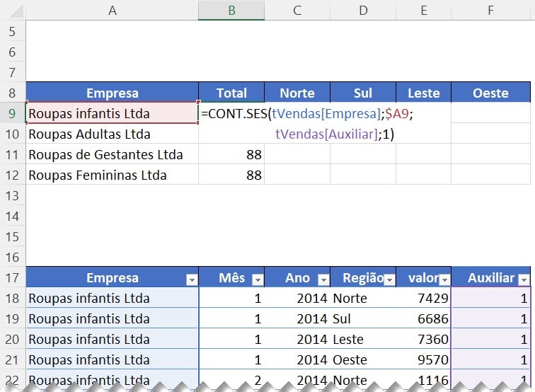
Task: Select column A header
Action: click(112, 10)
